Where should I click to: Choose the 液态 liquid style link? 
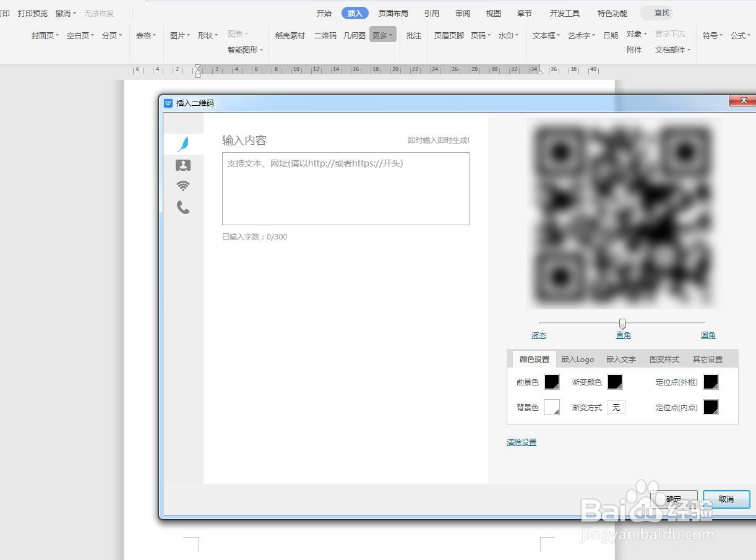[x=539, y=335]
